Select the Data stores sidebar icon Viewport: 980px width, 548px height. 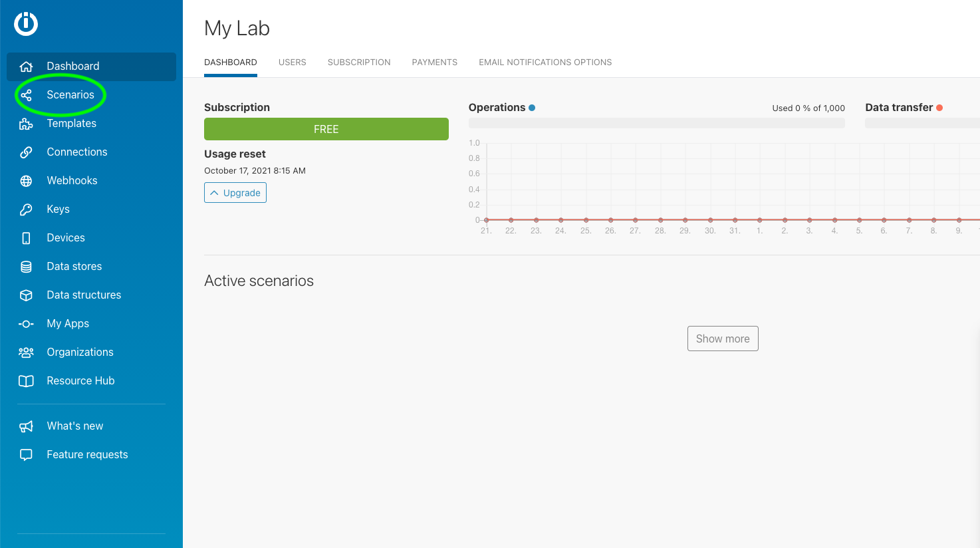27,266
